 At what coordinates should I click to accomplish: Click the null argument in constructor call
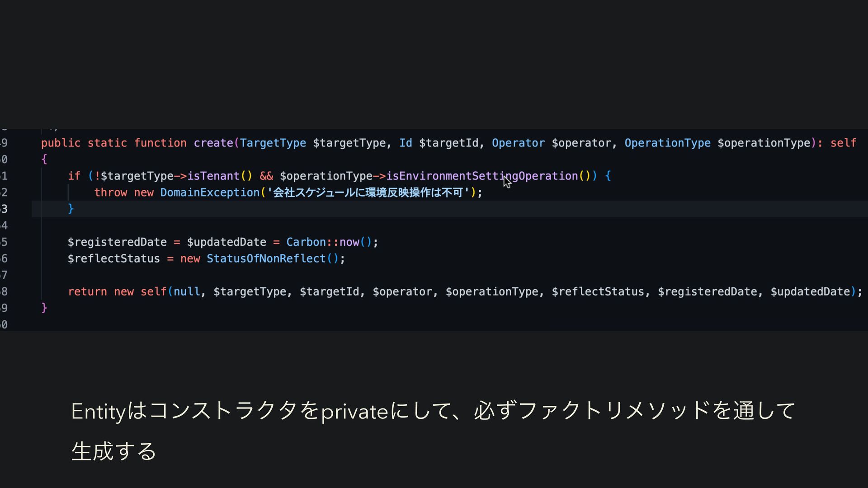point(187,291)
